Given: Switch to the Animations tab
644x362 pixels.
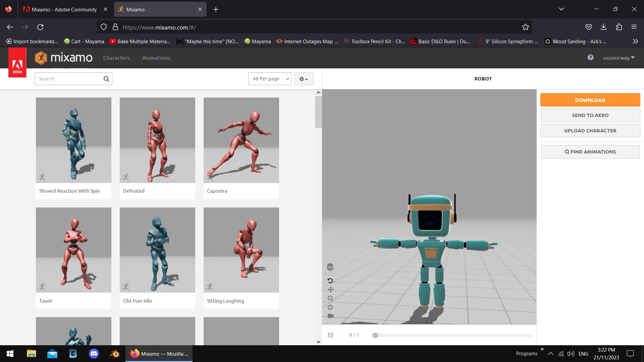Looking at the screenshot, I should (156, 58).
